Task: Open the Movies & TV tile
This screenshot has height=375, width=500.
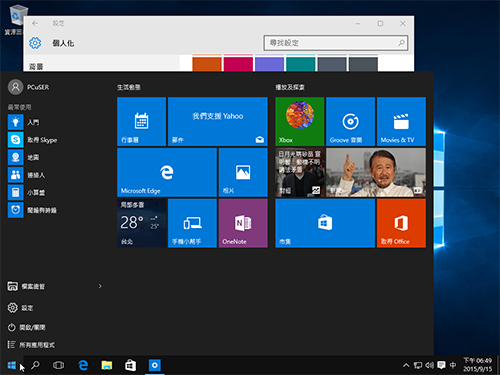Action: click(x=401, y=122)
